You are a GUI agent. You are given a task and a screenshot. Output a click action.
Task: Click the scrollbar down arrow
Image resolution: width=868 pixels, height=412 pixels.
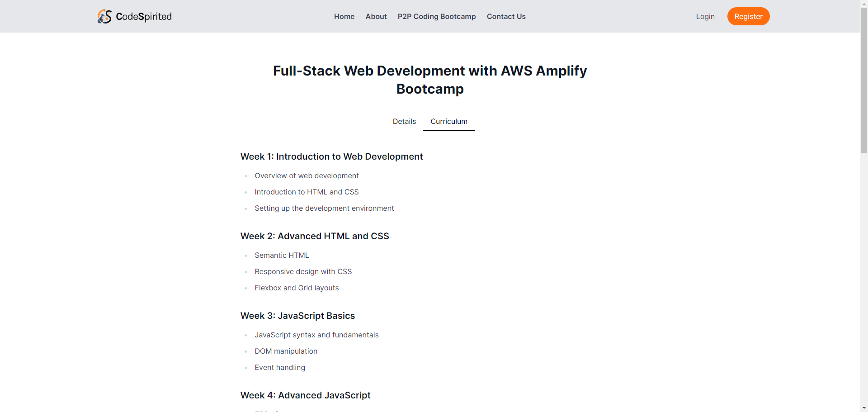[x=864, y=408]
